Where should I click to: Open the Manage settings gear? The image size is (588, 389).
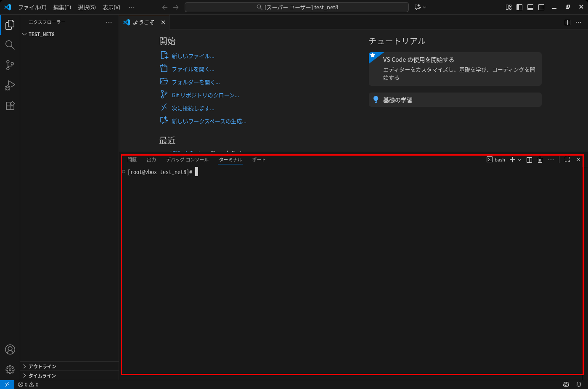coord(10,370)
